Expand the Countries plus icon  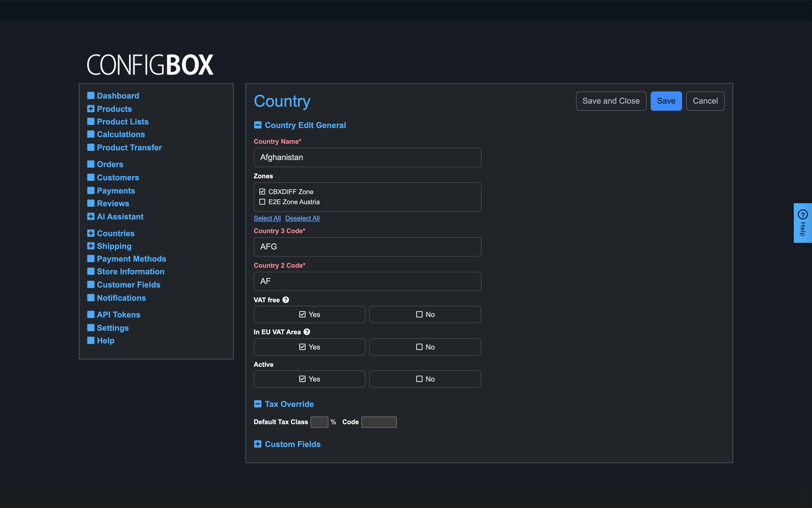(91, 233)
